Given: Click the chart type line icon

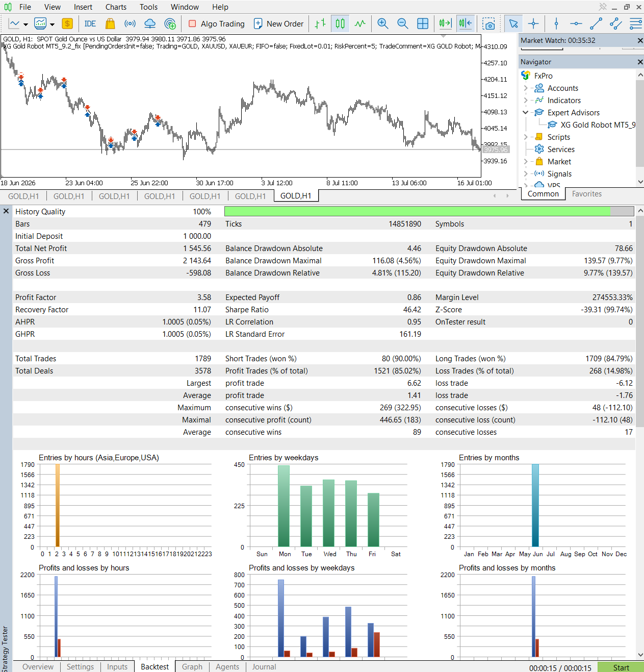Looking at the screenshot, I should [x=14, y=23].
